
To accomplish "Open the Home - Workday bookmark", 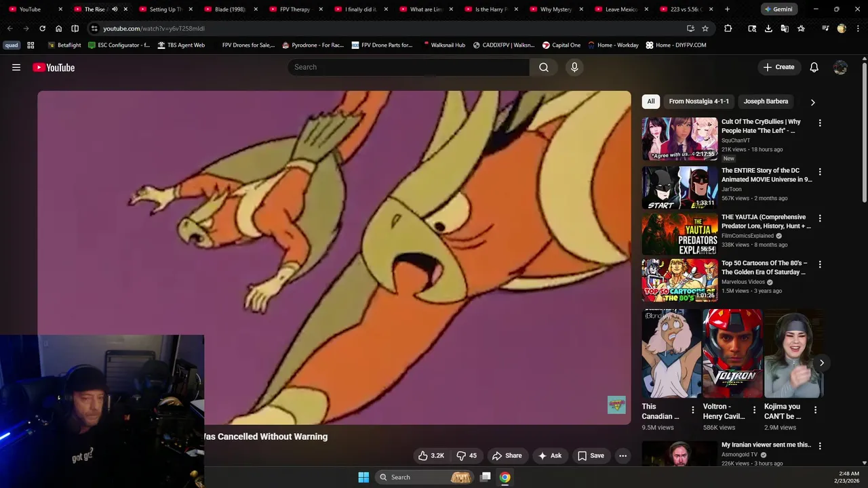I will coord(613,45).
